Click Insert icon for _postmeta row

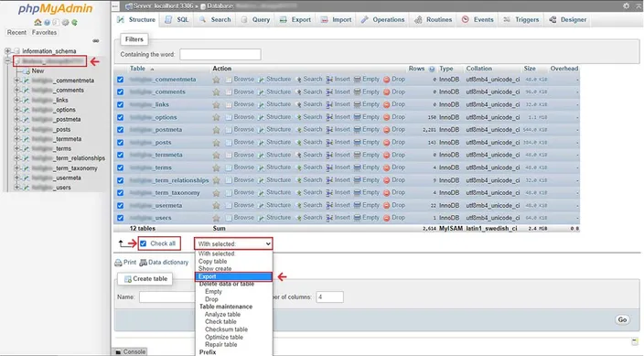pyautogui.click(x=329, y=129)
